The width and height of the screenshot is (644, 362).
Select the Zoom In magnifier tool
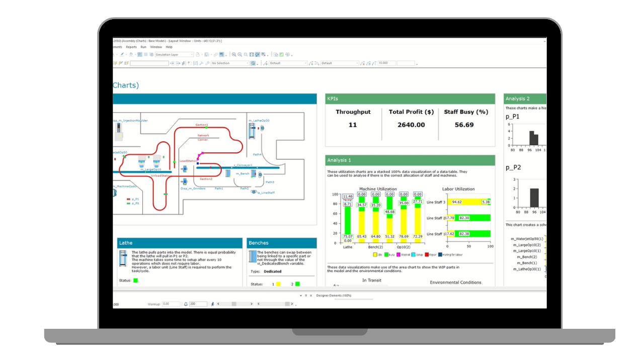coord(234,54)
